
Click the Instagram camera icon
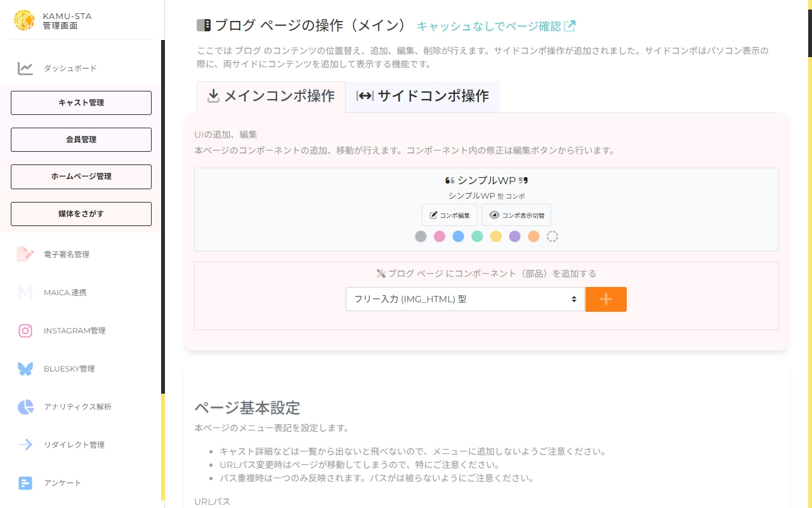25,330
